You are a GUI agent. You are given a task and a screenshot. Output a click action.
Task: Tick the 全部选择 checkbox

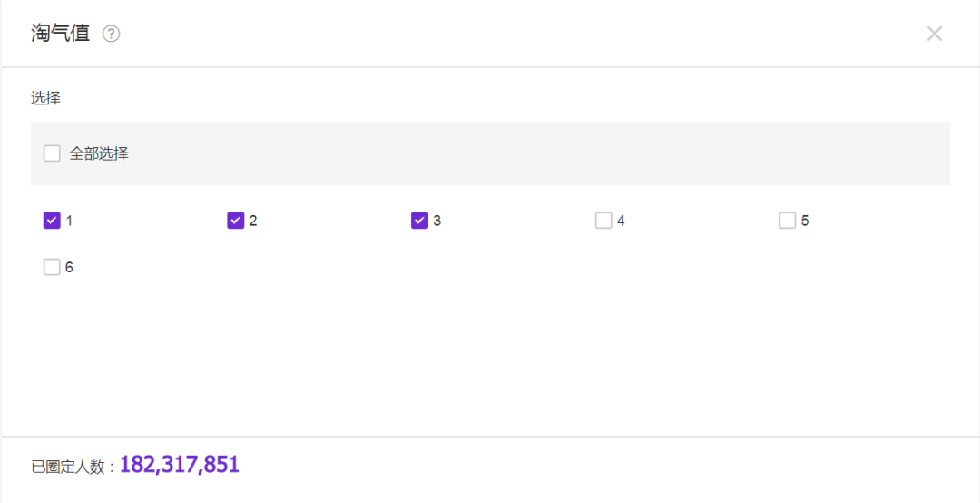52,153
